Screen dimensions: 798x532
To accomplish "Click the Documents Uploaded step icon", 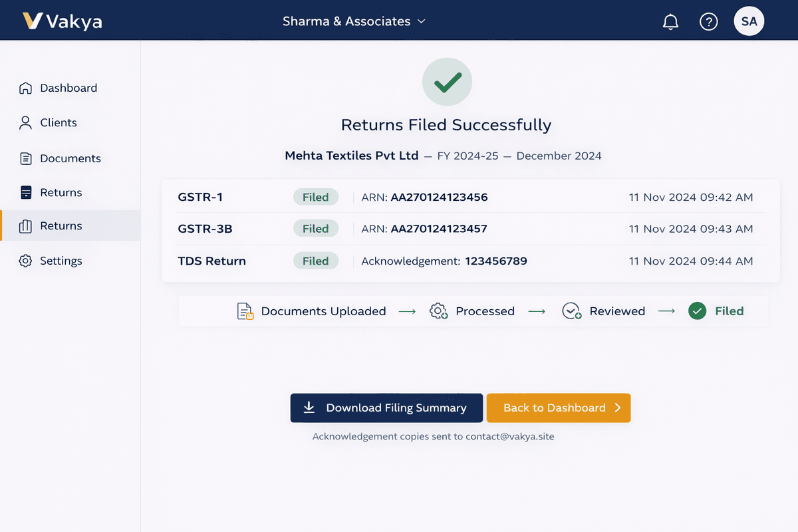I will coord(243,311).
